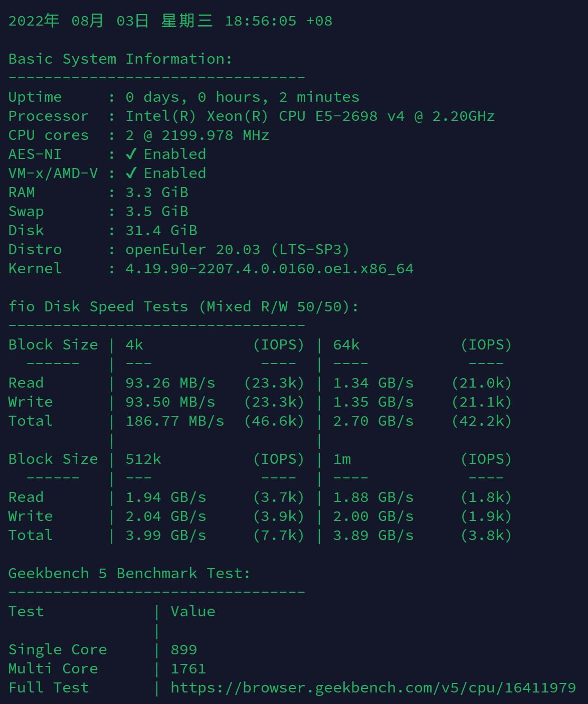
Task: Click the date and time line at top
Action: pos(170,21)
